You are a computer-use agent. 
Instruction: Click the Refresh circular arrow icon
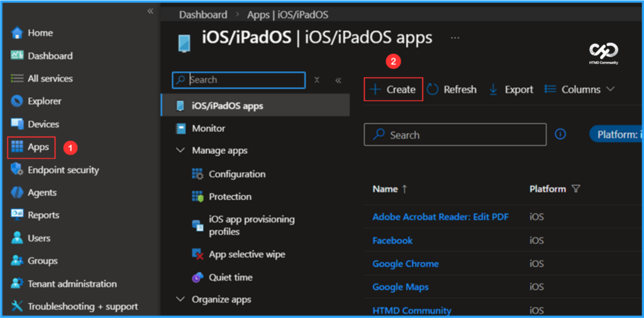pyautogui.click(x=433, y=89)
